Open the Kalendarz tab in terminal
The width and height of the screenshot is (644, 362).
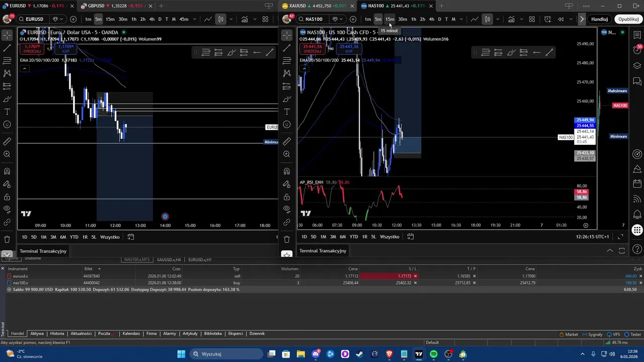(131, 333)
